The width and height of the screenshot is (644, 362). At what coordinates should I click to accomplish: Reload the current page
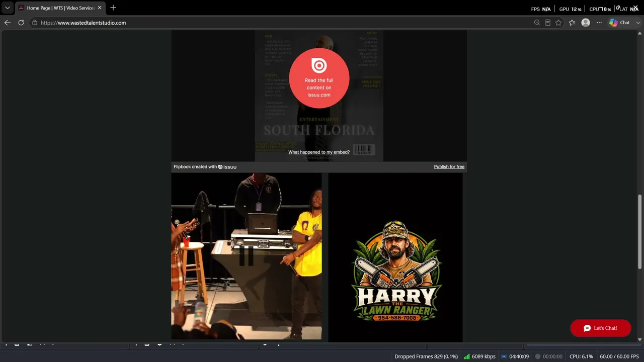(x=21, y=23)
